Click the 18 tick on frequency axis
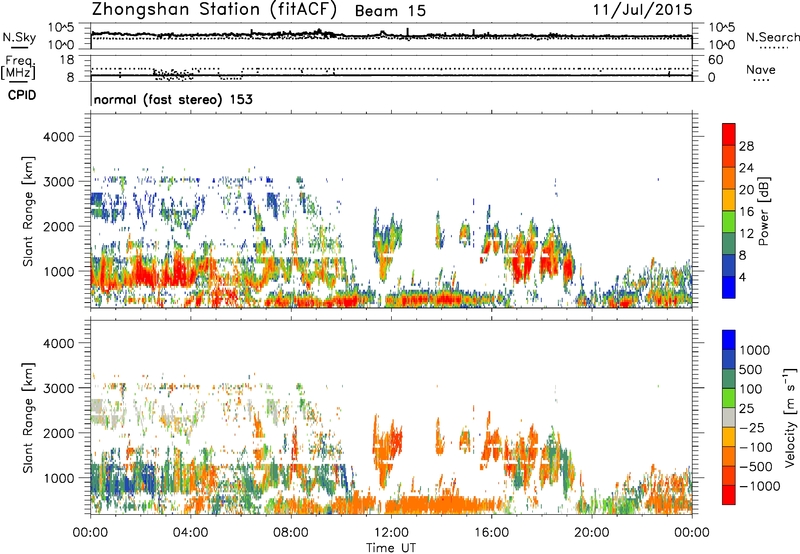800x554 pixels. [67, 60]
